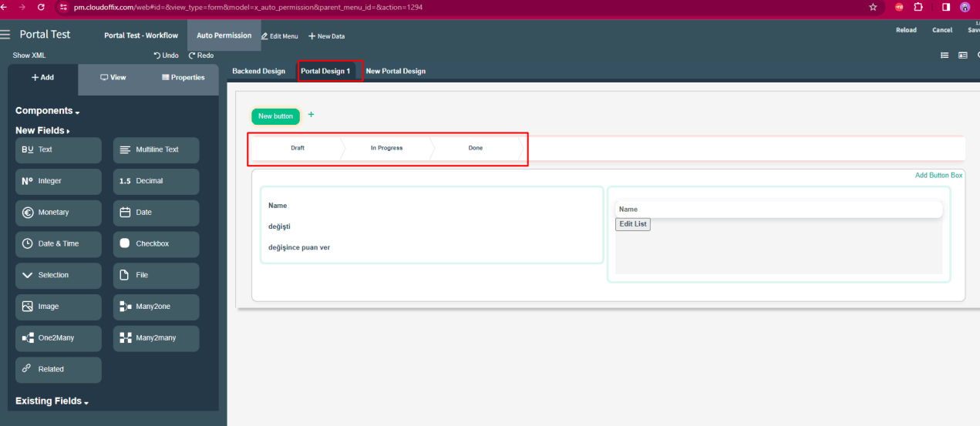Screen dimensions: 980x426
Task: Add a Monetary field component
Action: tap(59, 213)
